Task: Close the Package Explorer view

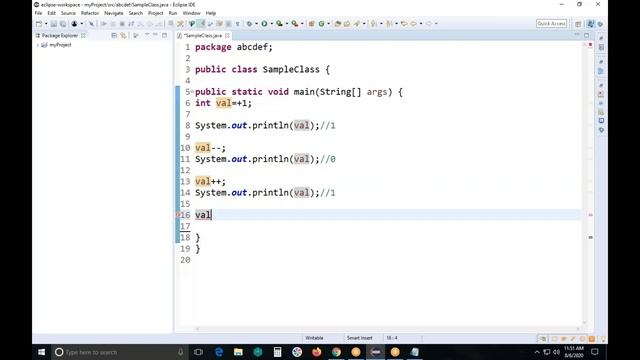Action: click(83, 36)
